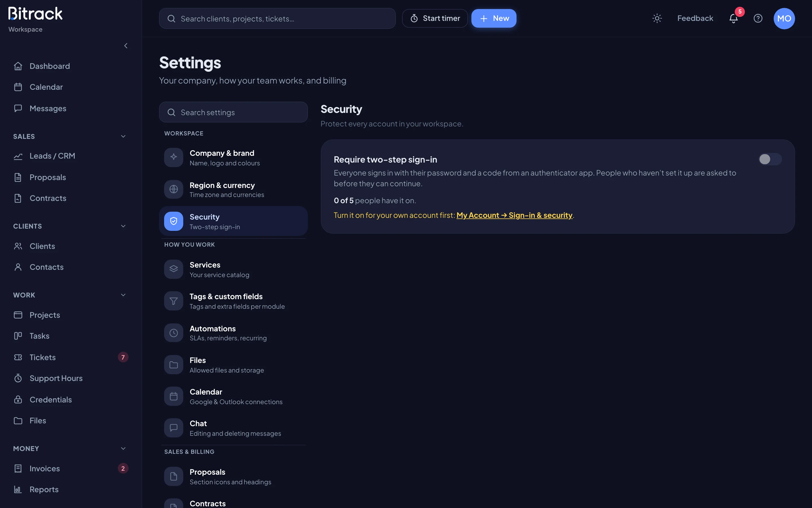Click the Tickets count badge 7

123,357
